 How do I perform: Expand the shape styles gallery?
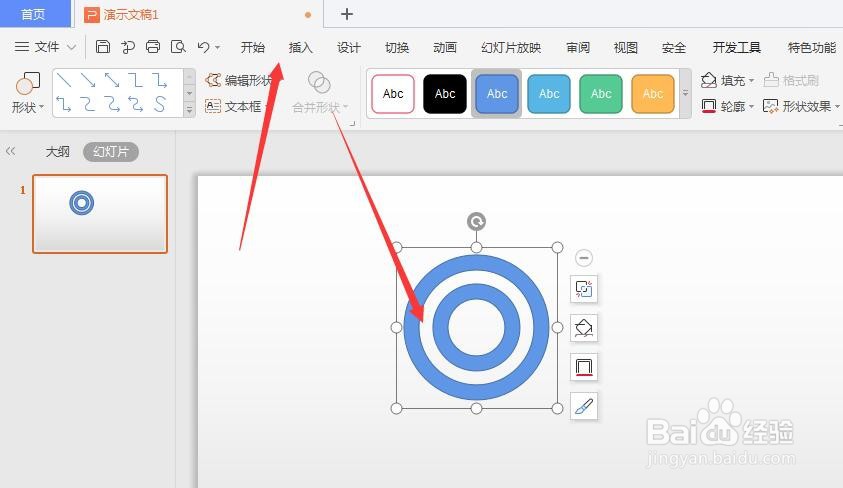point(685,93)
